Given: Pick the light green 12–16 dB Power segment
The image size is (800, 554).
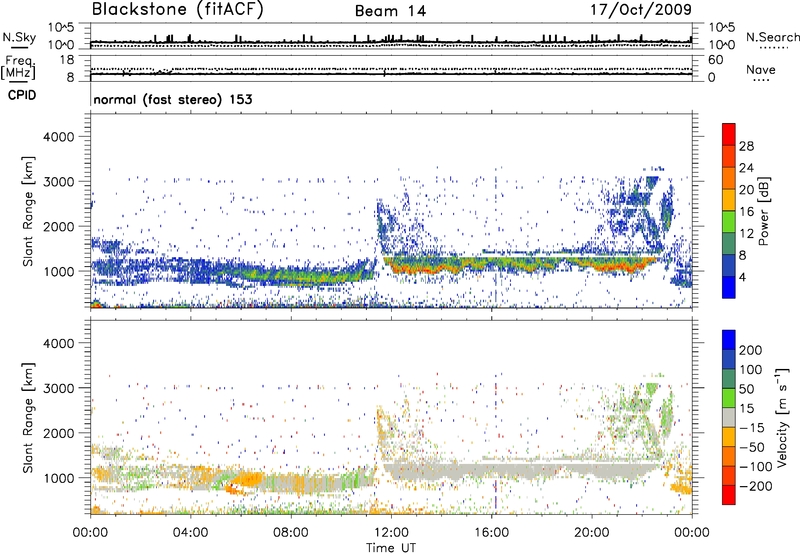Looking at the screenshot, I should pos(729,222).
